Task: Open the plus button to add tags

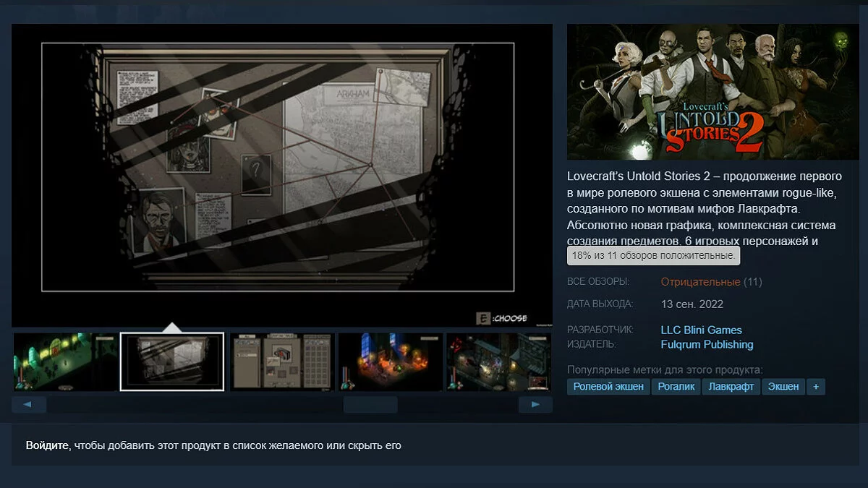Action: pos(816,387)
